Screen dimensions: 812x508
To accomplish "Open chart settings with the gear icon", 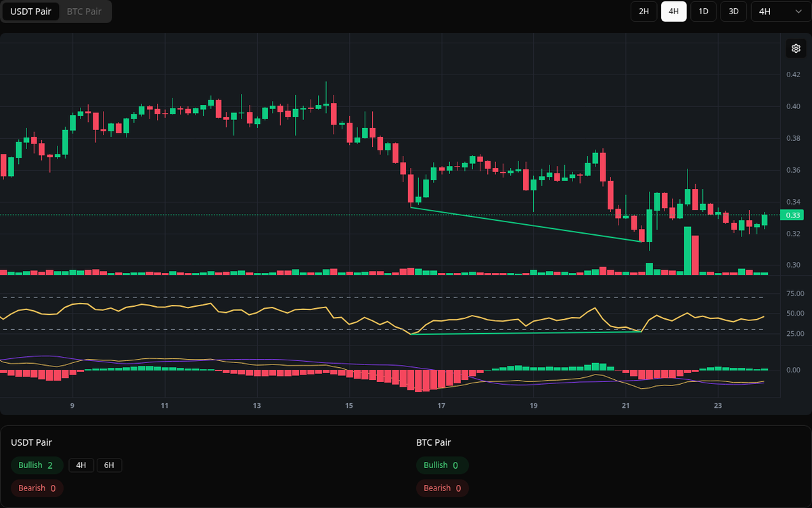I will click(x=796, y=48).
